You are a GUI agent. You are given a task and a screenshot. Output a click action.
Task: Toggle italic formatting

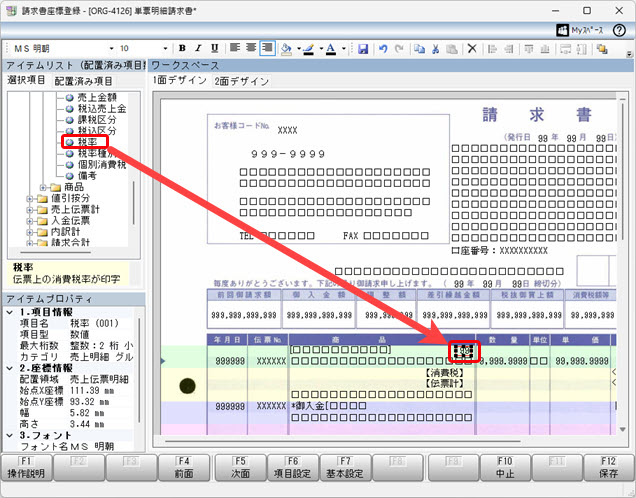click(x=198, y=48)
